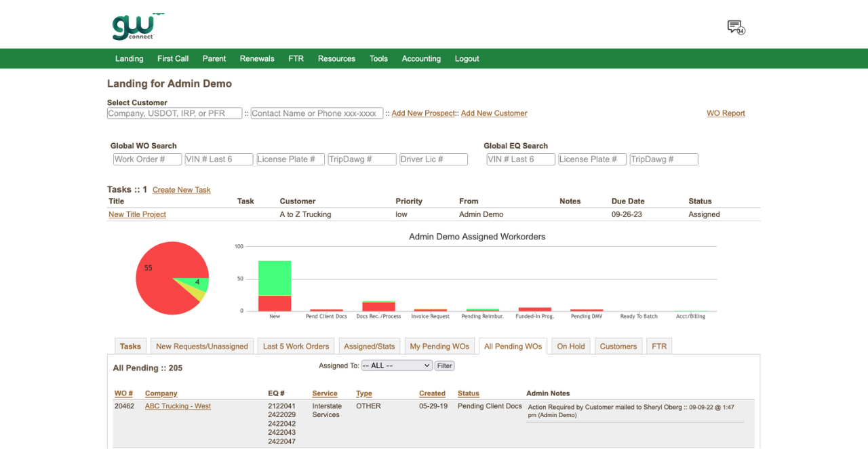This screenshot has width=868, height=449.
Task: Switch to the On Hold tab
Action: (x=570, y=347)
